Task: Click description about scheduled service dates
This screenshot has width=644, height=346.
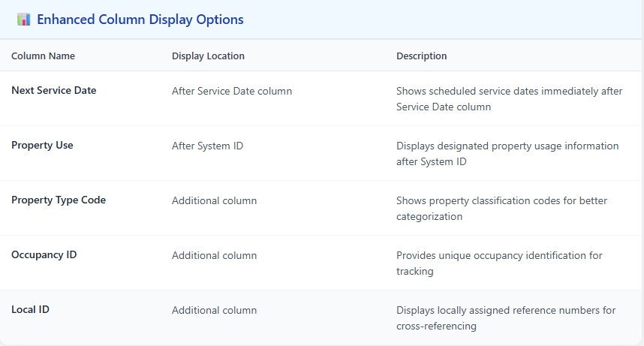Action: 510,98
